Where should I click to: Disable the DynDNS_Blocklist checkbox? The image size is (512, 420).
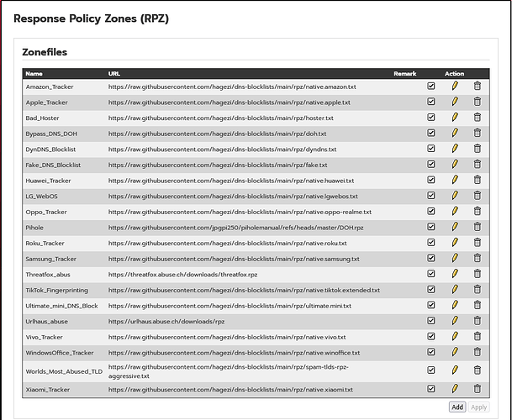(x=431, y=149)
